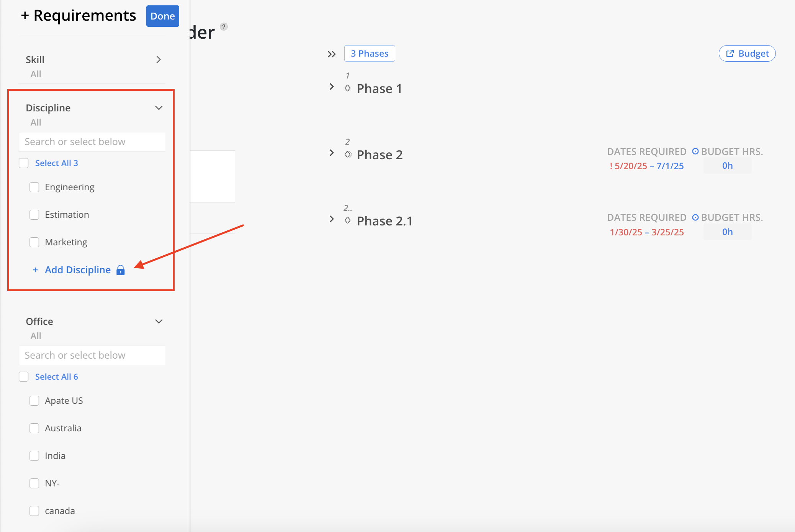Collapse the Discipline filter section

tap(159, 108)
